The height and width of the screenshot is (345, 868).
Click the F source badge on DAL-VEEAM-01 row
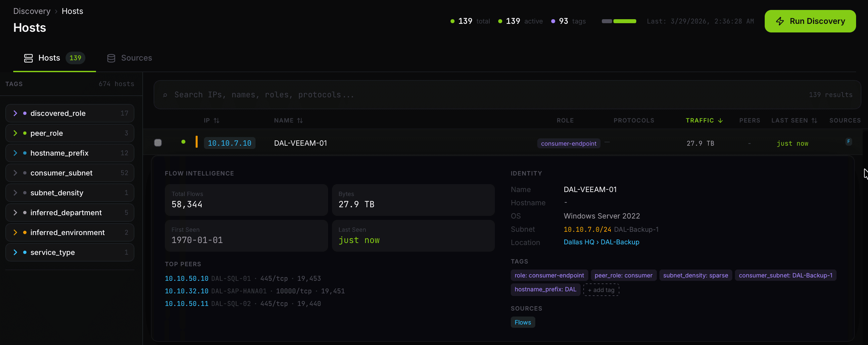point(848,142)
